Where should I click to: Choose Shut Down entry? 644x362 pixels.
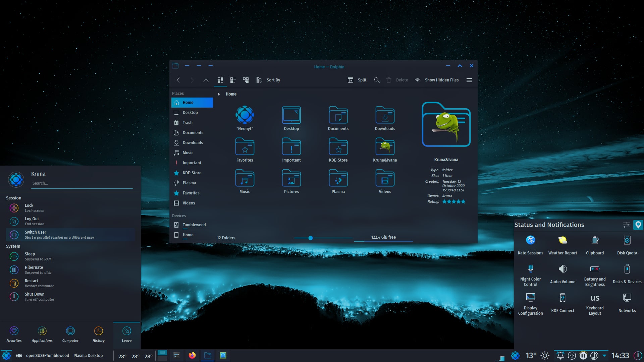pyautogui.click(x=70, y=297)
